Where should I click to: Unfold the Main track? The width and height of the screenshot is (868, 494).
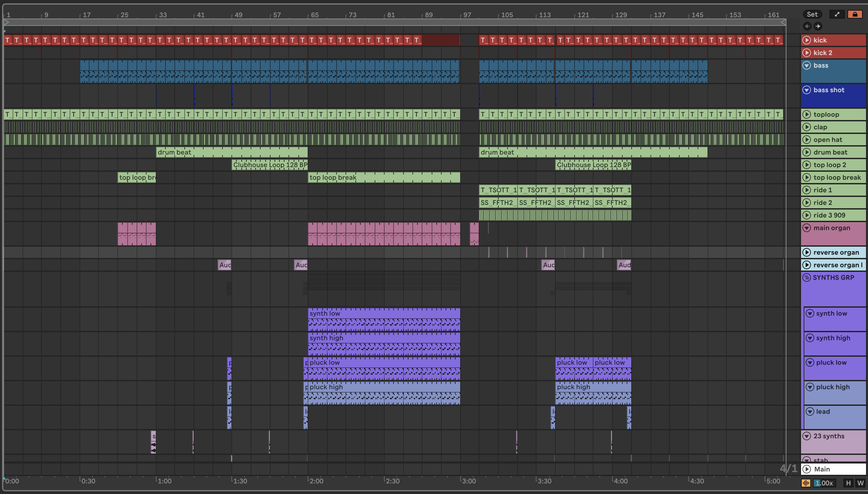807,469
